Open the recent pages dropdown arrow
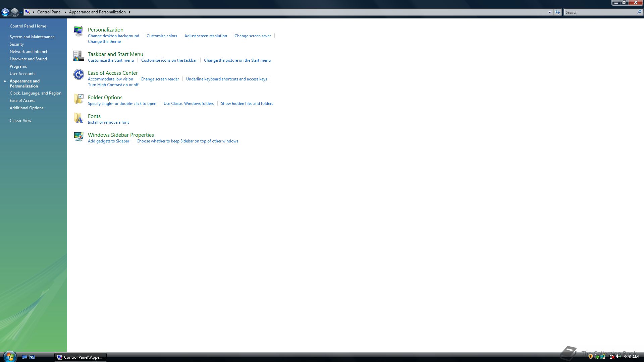The image size is (644, 362). pyautogui.click(x=21, y=12)
